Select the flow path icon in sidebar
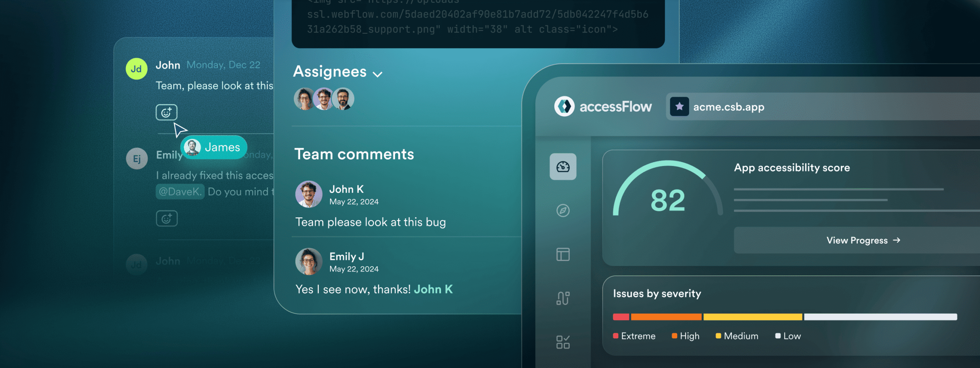The image size is (980, 368). (563, 298)
